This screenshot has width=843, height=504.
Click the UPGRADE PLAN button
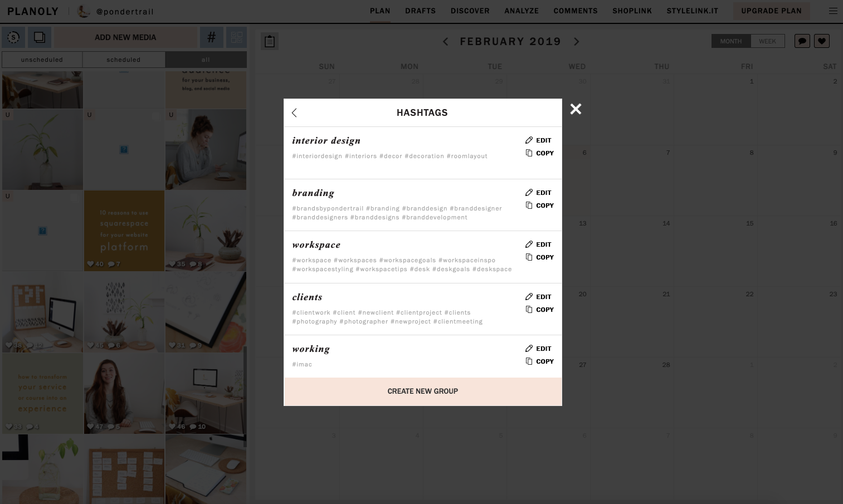tap(771, 11)
